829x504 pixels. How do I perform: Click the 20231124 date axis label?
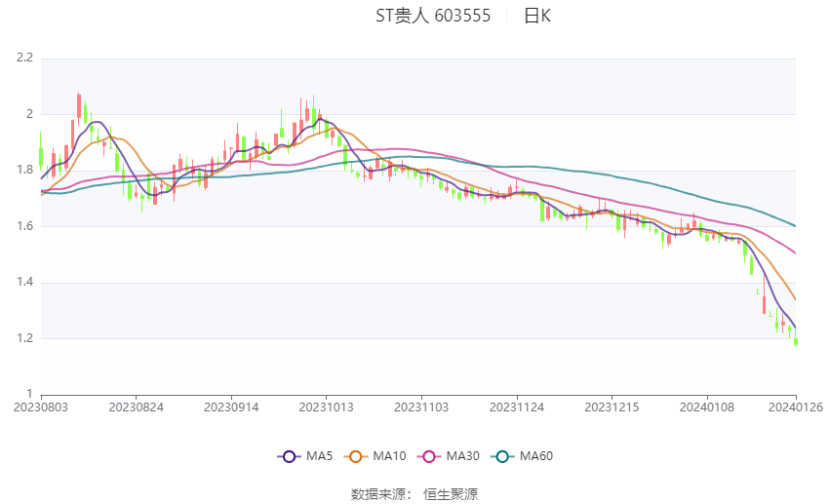[x=517, y=407]
